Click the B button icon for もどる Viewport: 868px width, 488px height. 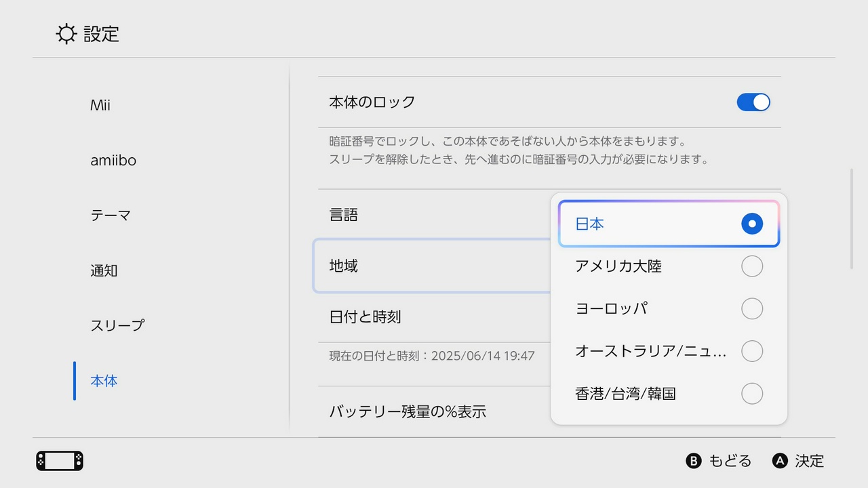(x=693, y=461)
